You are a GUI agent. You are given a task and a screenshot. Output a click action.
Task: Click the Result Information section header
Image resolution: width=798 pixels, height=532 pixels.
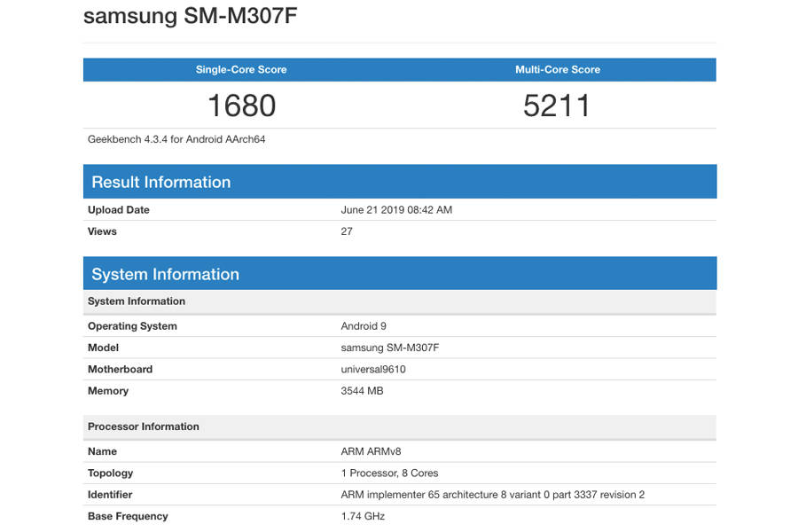click(x=160, y=182)
